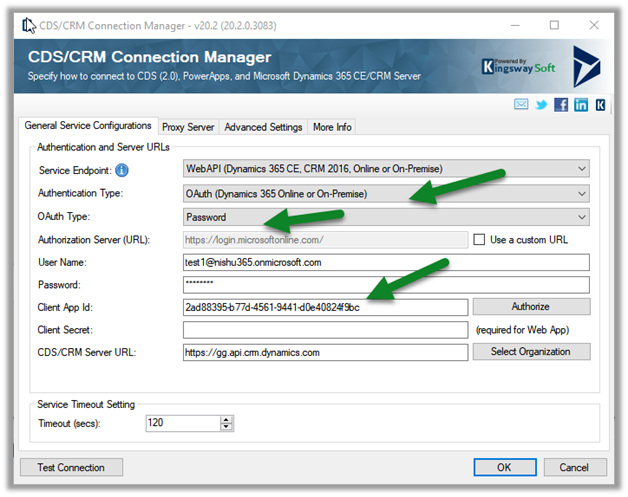Open the LinkedIn icon link

pyautogui.click(x=581, y=104)
